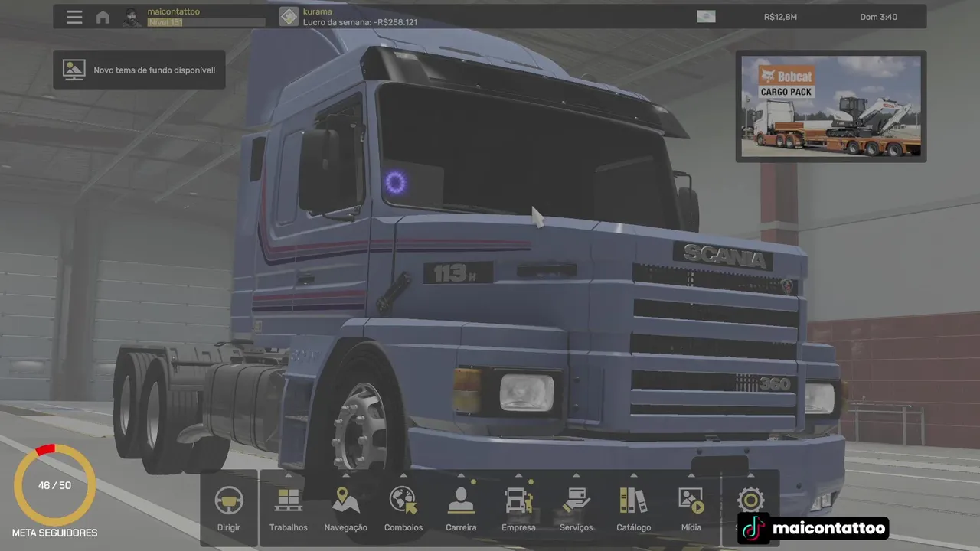Click the 'R$12,8M' balance
The height and width of the screenshot is (551, 980).
point(780,17)
